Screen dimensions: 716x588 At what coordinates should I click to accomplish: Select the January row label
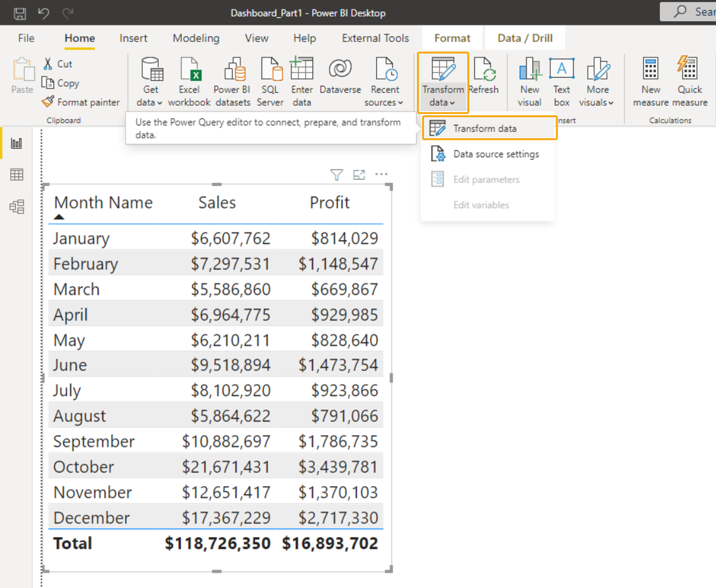81,238
